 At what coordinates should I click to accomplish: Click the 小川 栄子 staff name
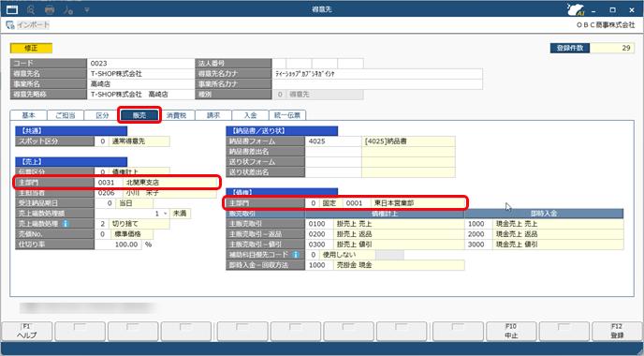142,193
